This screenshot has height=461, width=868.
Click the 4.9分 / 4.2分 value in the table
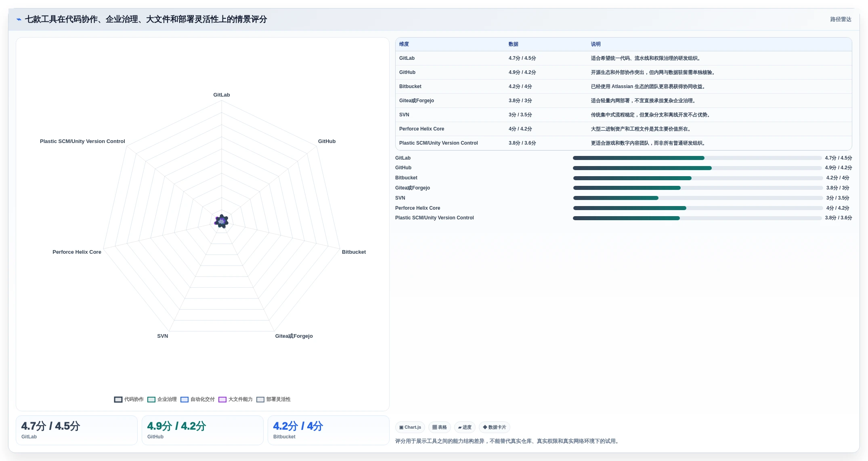522,72
